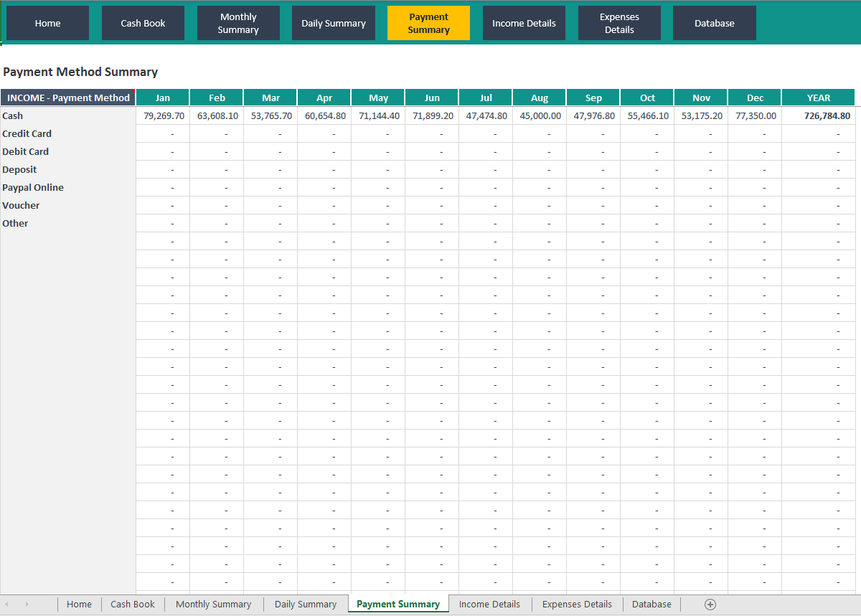Select the Nov column header
Viewport: 861px width, 616px height.
pos(701,98)
